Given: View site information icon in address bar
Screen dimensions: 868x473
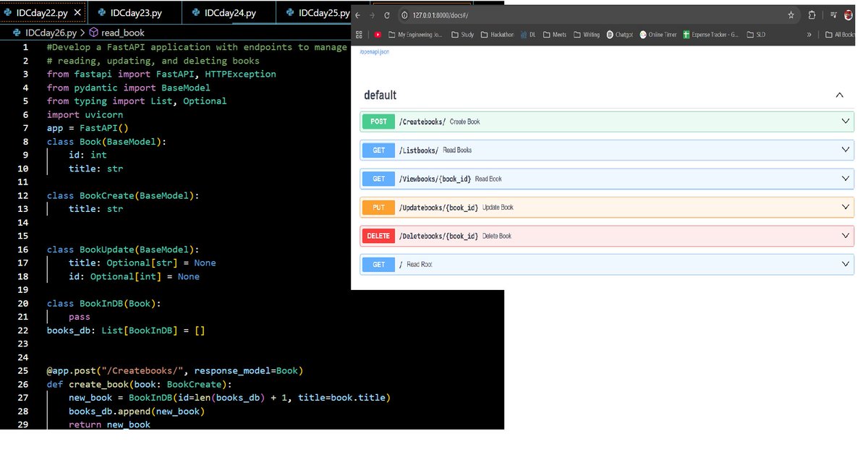Looking at the screenshot, I should [404, 15].
